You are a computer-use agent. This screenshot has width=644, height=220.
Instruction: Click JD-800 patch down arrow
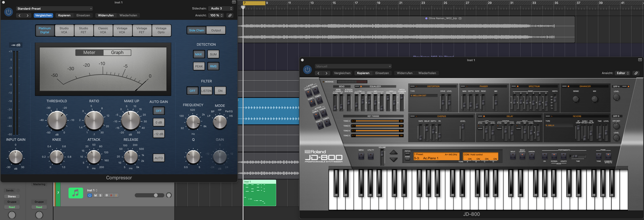coord(393,159)
